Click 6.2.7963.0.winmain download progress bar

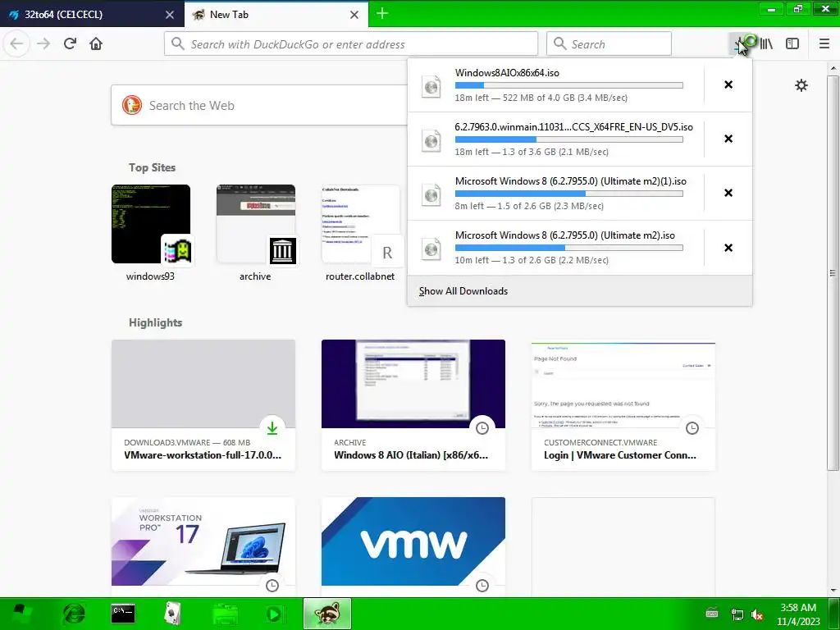(x=569, y=139)
